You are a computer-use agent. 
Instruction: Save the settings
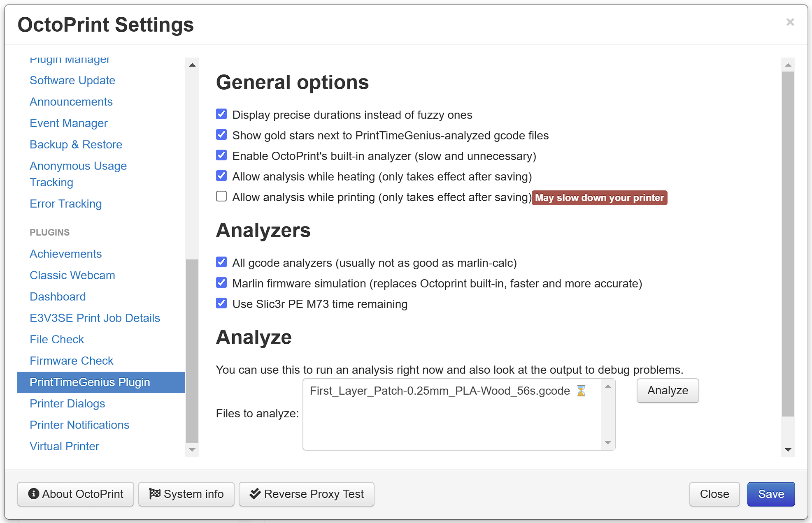tap(771, 494)
